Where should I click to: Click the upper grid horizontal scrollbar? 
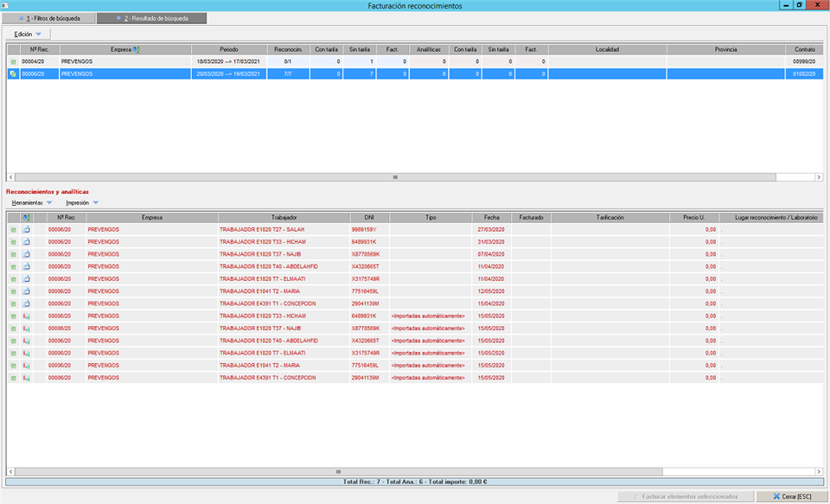point(395,176)
